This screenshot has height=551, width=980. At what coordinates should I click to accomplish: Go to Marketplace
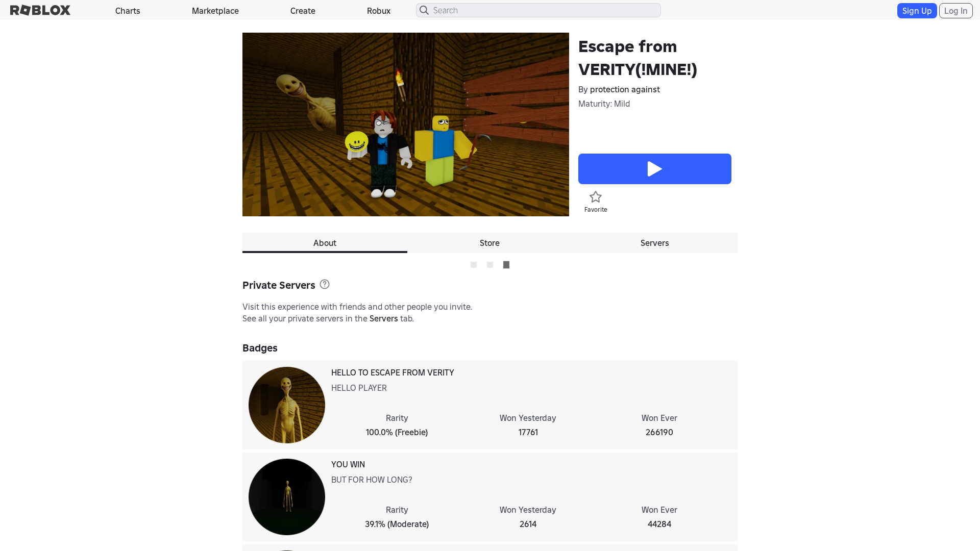coord(215,11)
